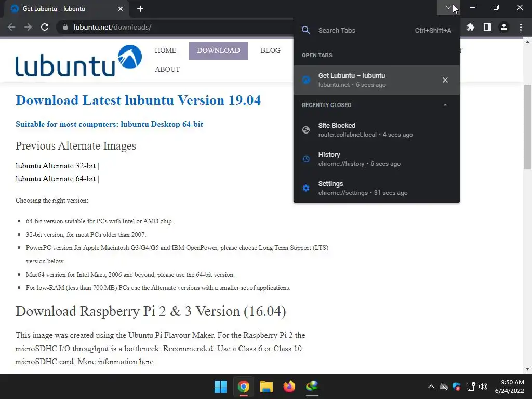Open the Extensions puzzle icon
The height and width of the screenshot is (399, 532).
(471, 27)
